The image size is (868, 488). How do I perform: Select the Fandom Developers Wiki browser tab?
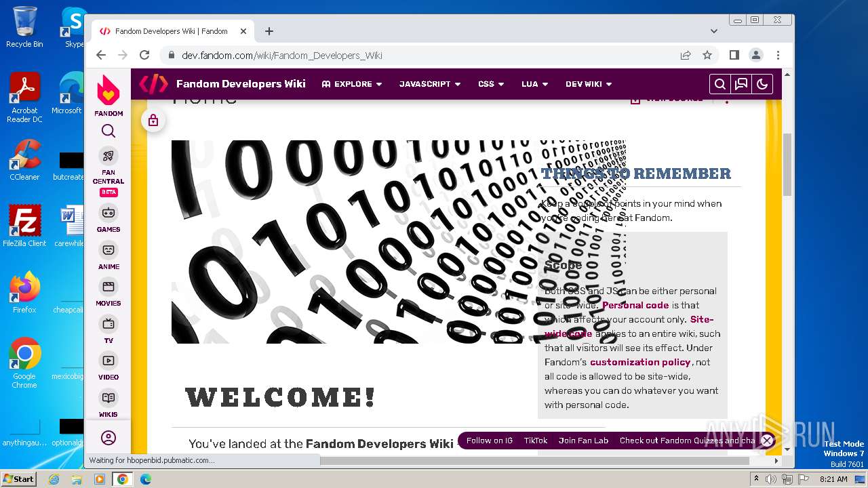pos(173,31)
